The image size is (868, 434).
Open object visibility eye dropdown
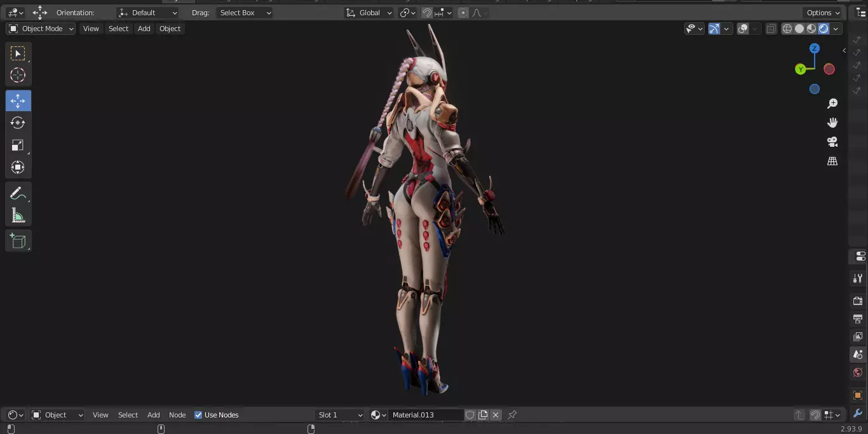coord(695,29)
